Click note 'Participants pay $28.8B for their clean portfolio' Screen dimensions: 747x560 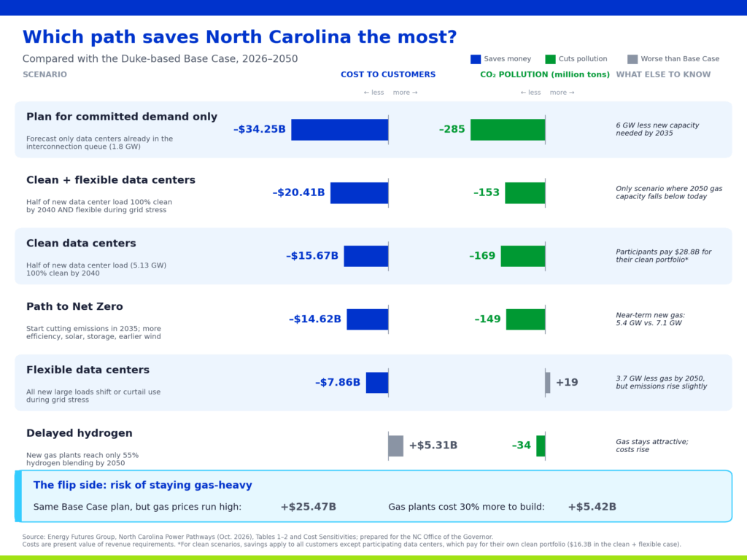[x=663, y=256]
